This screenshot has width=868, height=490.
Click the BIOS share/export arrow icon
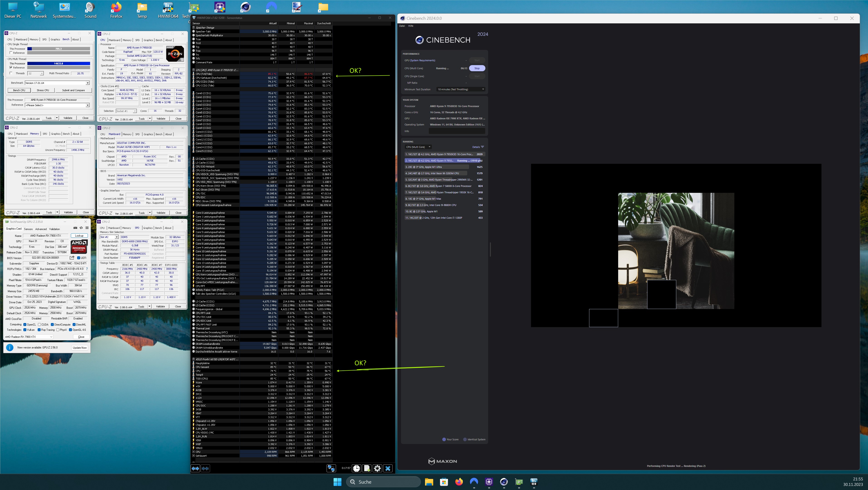(x=72, y=258)
